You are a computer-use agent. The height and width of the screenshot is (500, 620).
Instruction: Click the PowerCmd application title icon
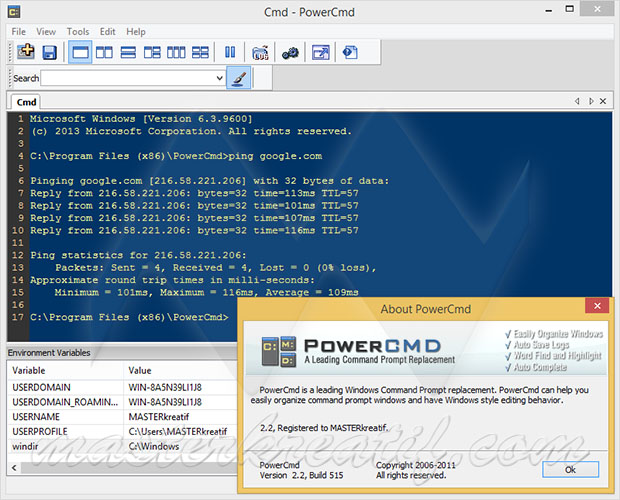click(x=14, y=12)
